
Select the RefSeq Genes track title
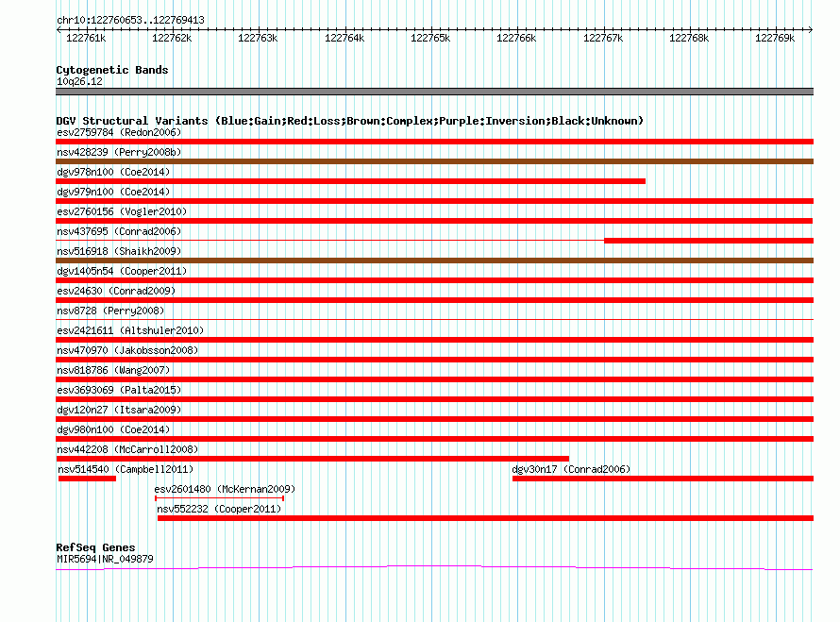(95, 547)
